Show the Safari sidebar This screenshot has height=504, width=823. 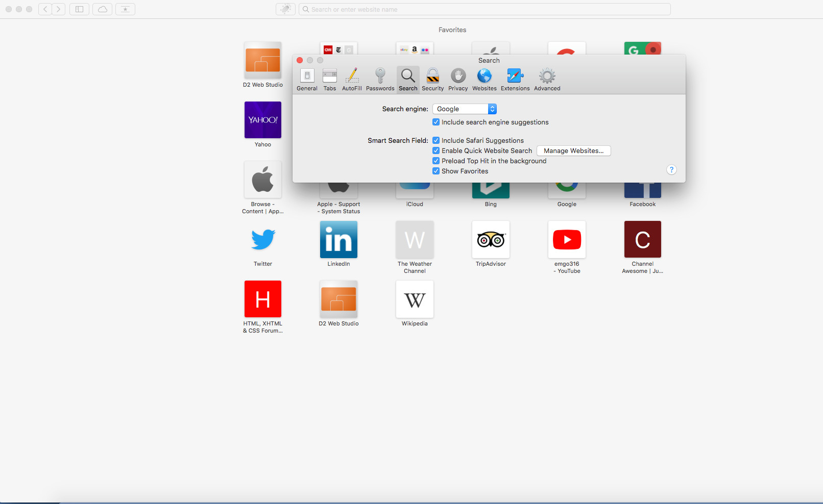pos(79,9)
